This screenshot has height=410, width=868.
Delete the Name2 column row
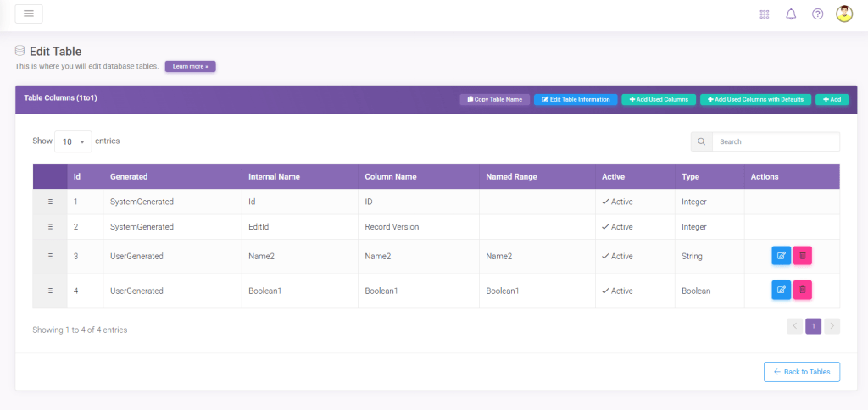click(x=802, y=256)
